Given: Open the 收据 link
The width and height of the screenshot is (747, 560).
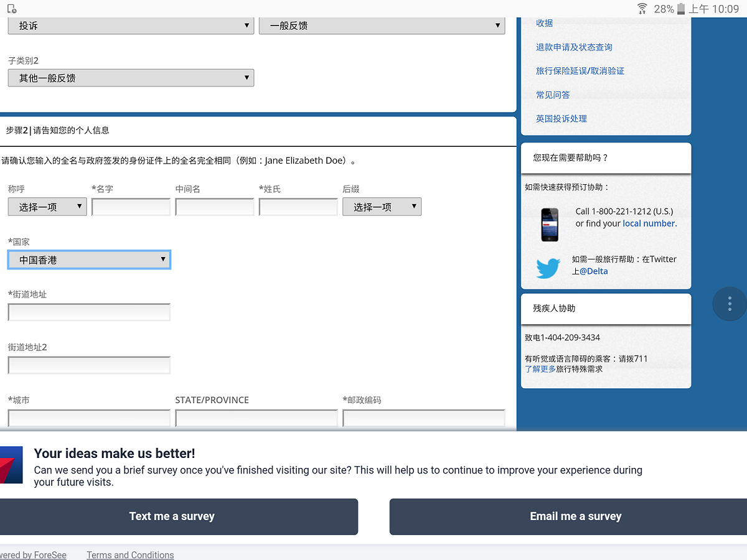Looking at the screenshot, I should [545, 23].
